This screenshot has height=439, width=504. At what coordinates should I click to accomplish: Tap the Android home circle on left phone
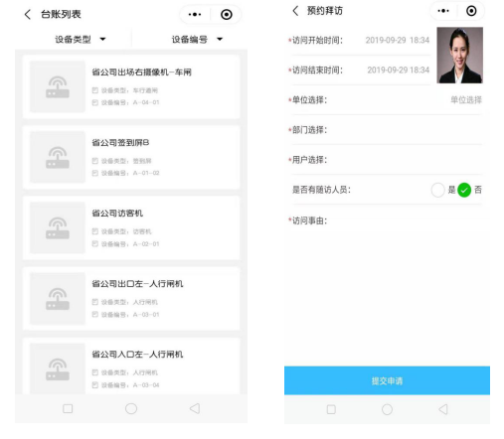coord(131,408)
